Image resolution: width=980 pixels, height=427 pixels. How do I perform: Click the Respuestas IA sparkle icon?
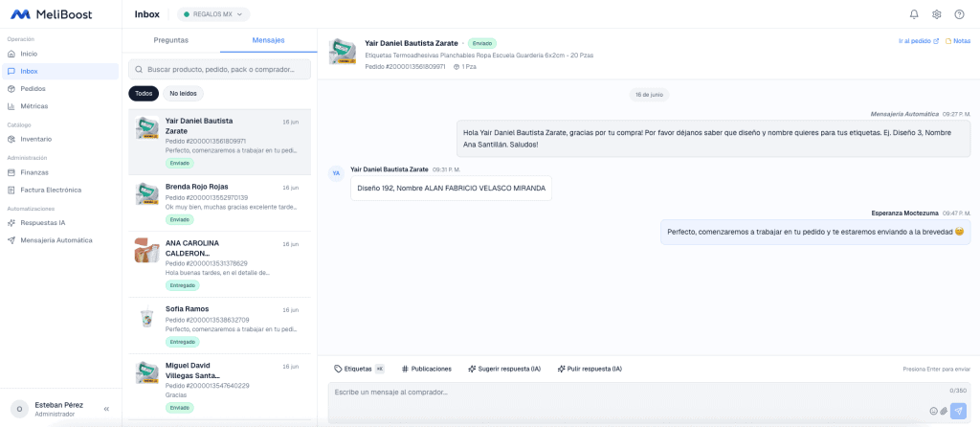point(11,222)
